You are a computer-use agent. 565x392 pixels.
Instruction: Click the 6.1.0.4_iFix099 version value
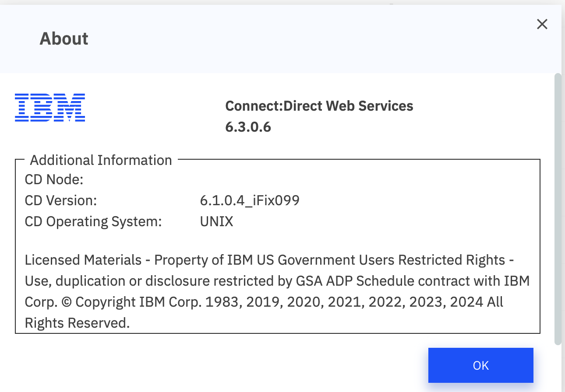250,200
